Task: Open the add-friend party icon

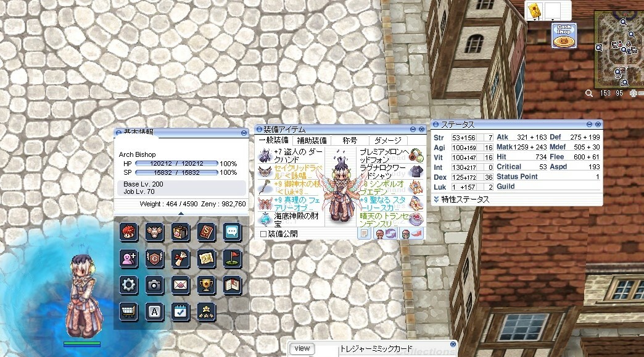Action: point(128,258)
